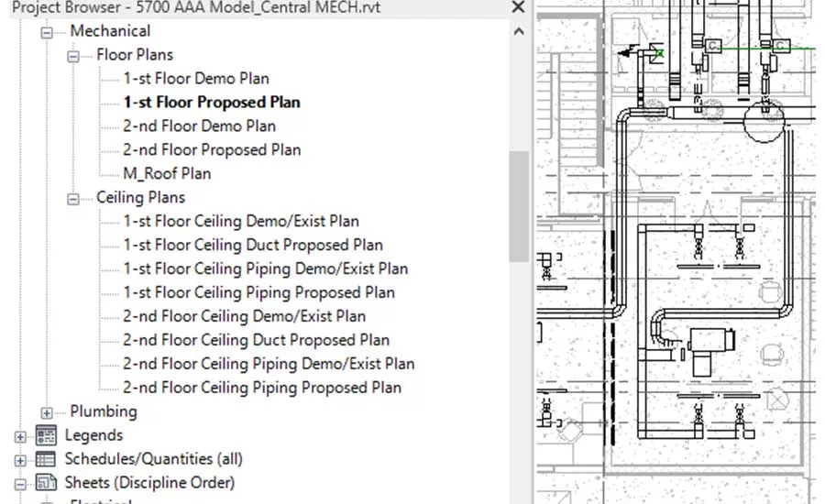This screenshot has height=504, width=825.
Task: Open 2-nd Floor Ceiling Demo/Exist Plan
Action: (x=244, y=315)
